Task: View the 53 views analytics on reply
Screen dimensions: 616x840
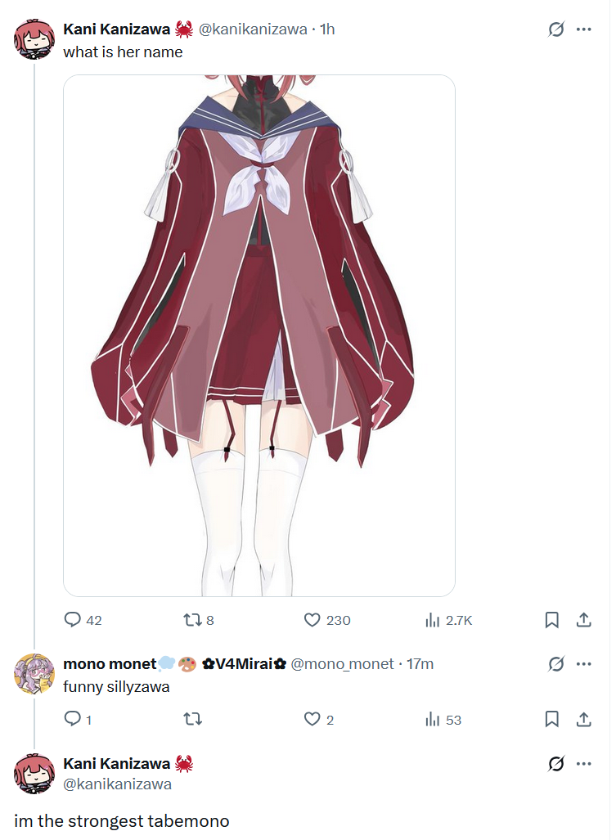Action: click(443, 719)
